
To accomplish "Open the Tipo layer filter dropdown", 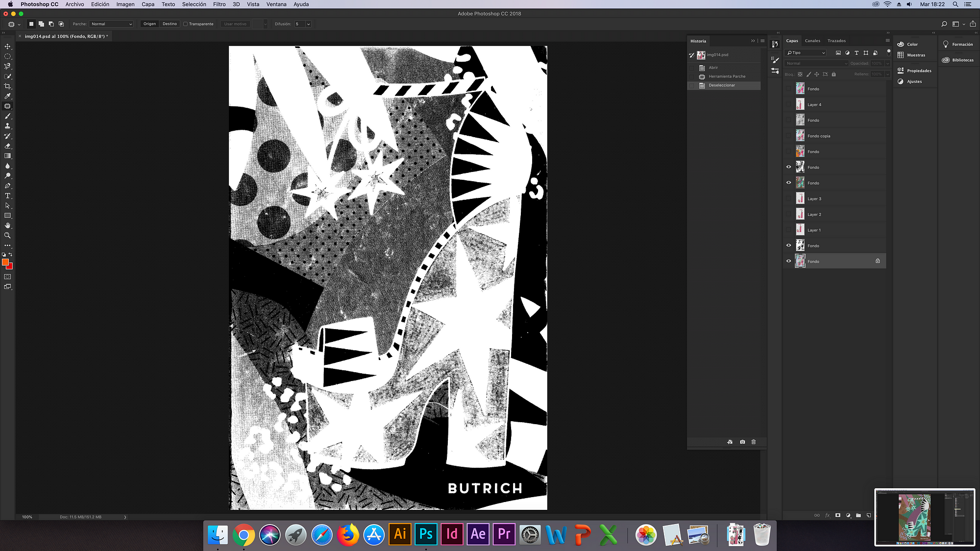I will pos(806,52).
